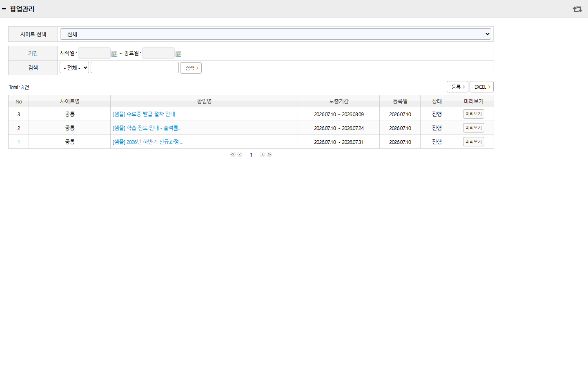The image size is (588, 368).
Task: Click the 등록일 2026.07.10 in row 1
Action: tap(400, 142)
